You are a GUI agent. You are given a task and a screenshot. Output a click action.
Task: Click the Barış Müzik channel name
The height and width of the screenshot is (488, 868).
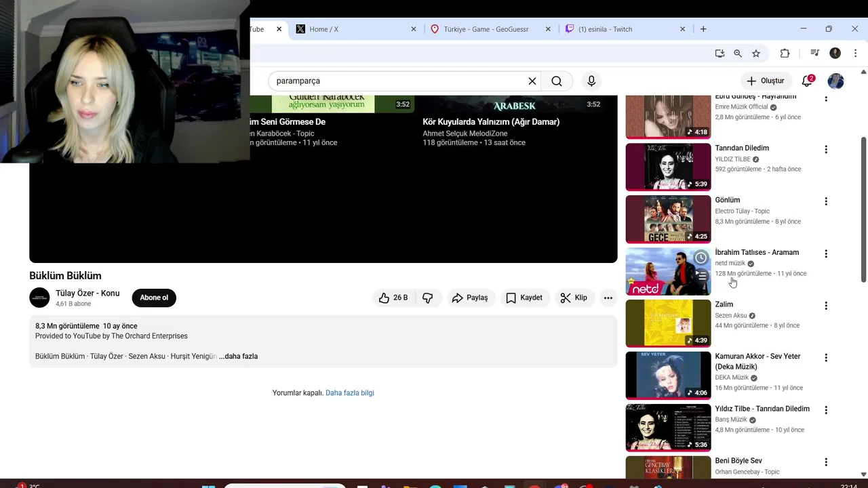click(x=731, y=420)
